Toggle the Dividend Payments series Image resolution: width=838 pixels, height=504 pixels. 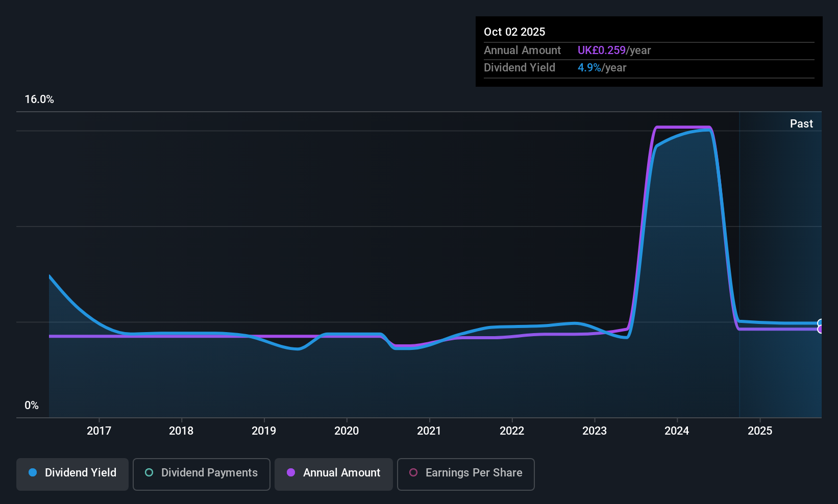coord(201,473)
